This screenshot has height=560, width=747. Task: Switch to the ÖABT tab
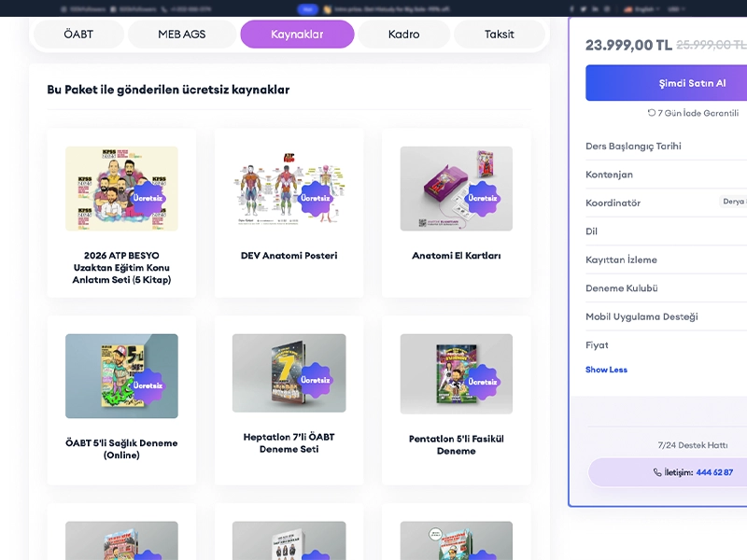[x=78, y=35]
